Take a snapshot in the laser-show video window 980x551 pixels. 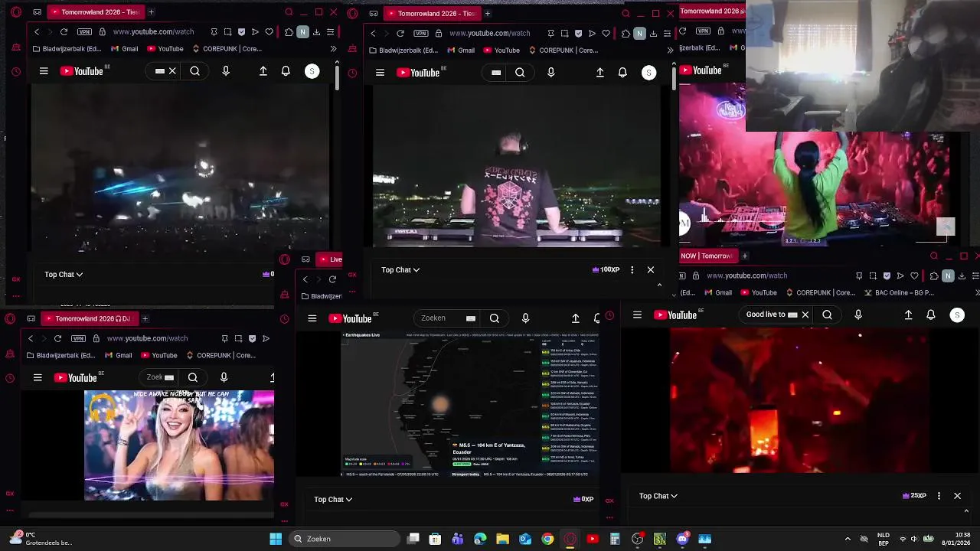click(228, 32)
